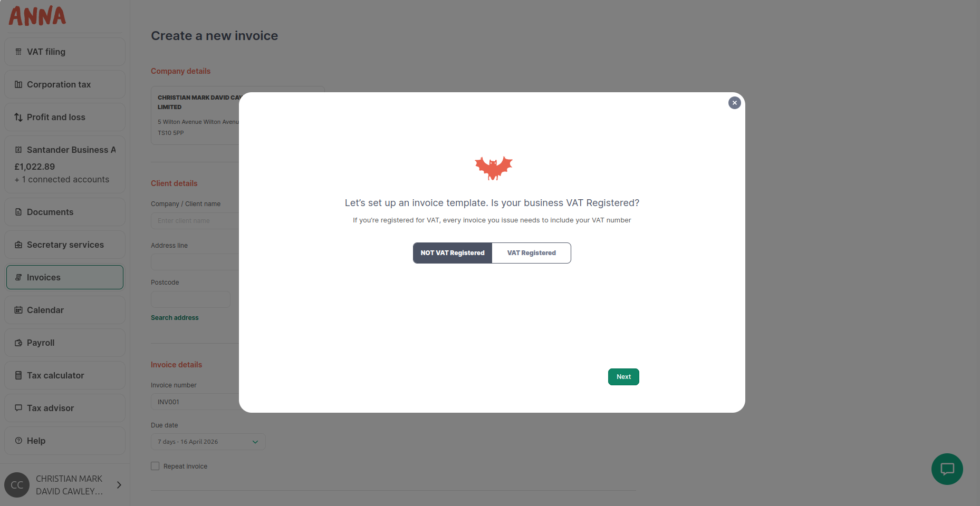Close the invoice template dialog
The image size is (980, 506).
coord(735,103)
